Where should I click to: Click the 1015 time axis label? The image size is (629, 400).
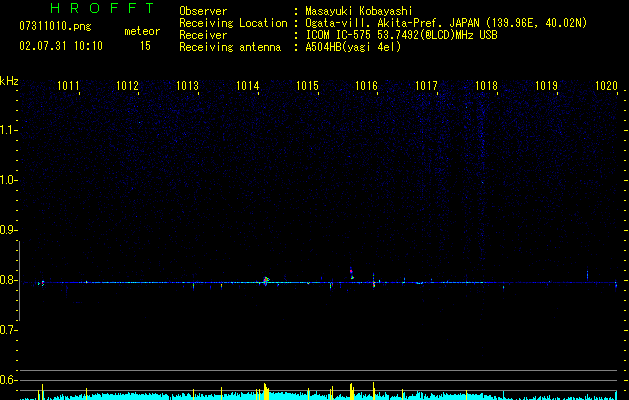coord(307,86)
